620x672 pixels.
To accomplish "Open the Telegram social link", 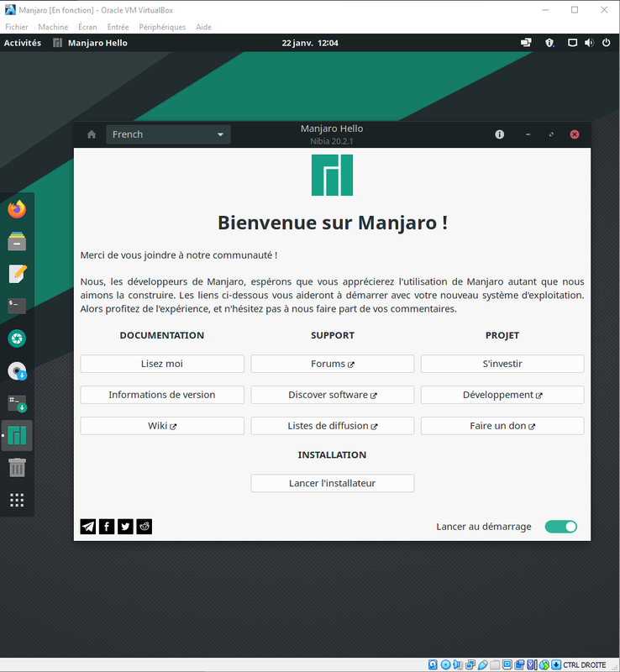I will click(88, 527).
